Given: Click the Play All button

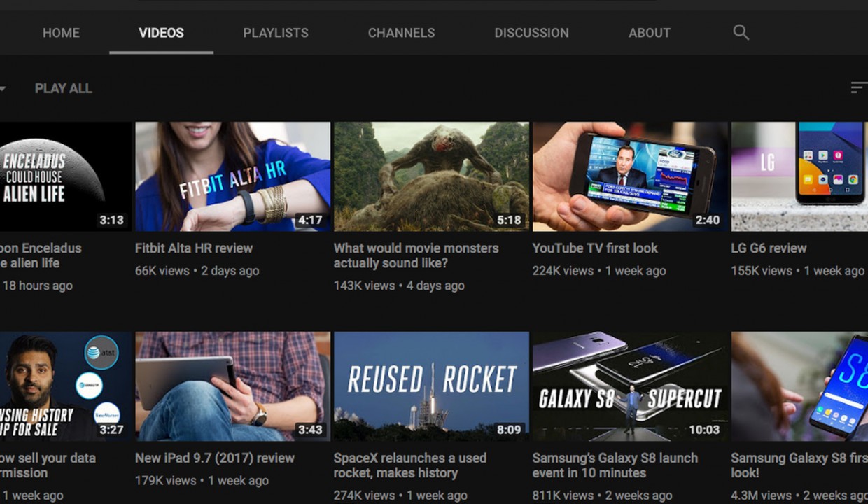Looking at the screenshot, I should [63, 88].
